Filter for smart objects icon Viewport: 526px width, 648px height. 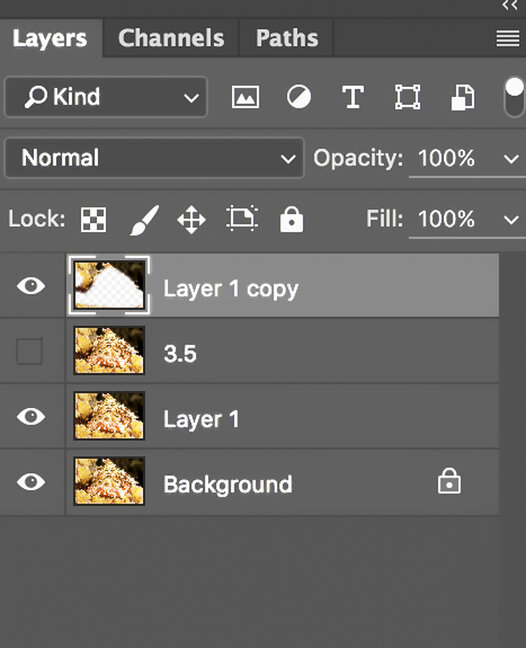coord(463,98)
